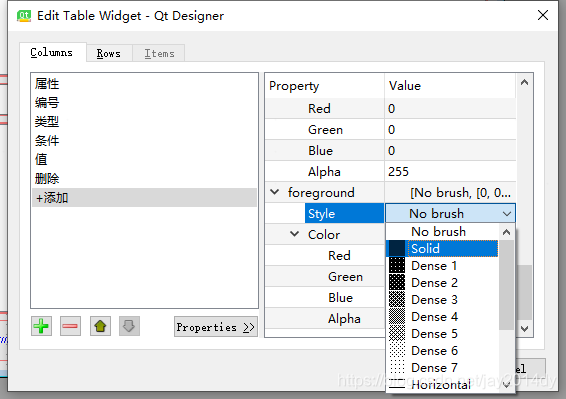Pick the Horizontal line pattern icon
This screenshot has height=399, width=566.
coord(397,385)
